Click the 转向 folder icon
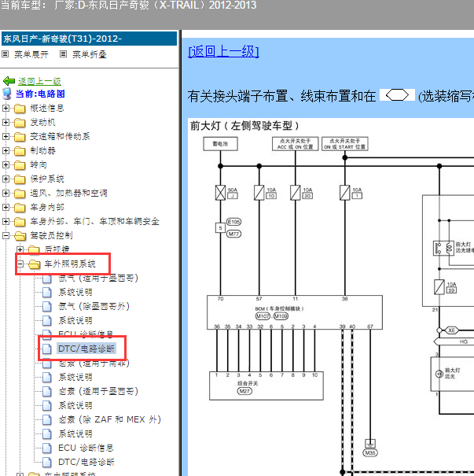Image resolution: width=474 pixels, height=476 pixels. click(20, 165)
